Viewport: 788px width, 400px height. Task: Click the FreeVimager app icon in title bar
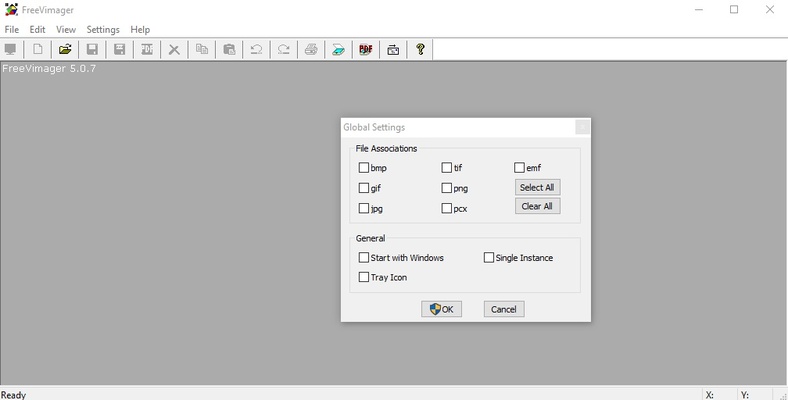[11, 10]
